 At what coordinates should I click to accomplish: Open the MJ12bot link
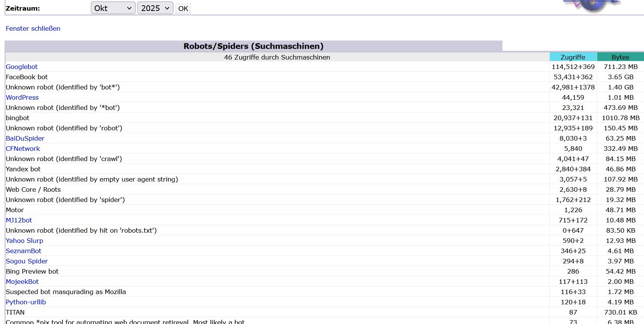(19, 220)
